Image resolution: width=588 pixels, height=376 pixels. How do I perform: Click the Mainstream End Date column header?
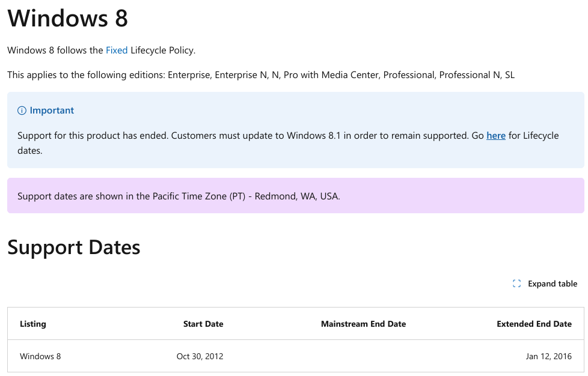click(x=363, y=324)
